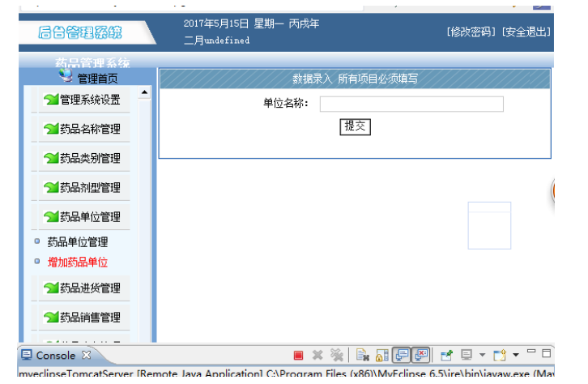This screenshot has height=384, width=588.
Task: Click the 管理首页 globe icon
Action: click(66, 76)
